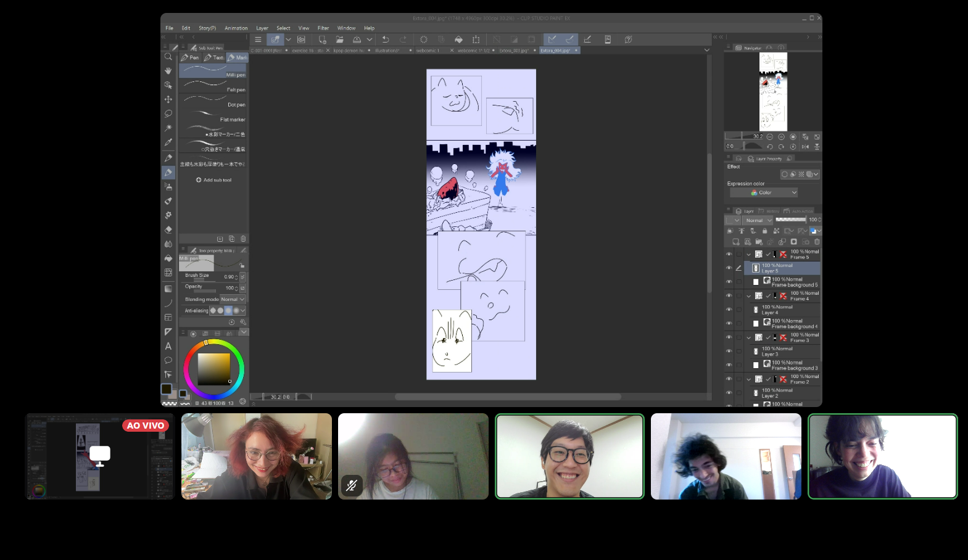Click Delete layer trash icon
The width and height of the screenshot is (968, 560).
point(817,242)
